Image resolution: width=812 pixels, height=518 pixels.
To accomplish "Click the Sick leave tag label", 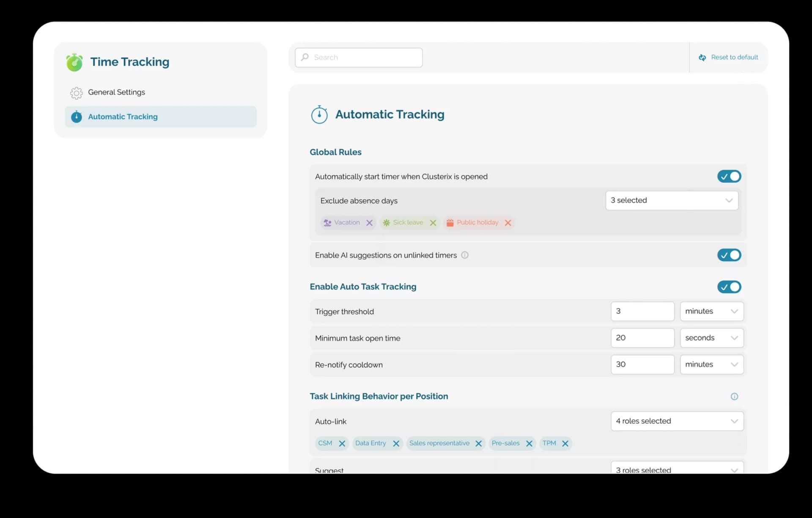I will 408,223.
